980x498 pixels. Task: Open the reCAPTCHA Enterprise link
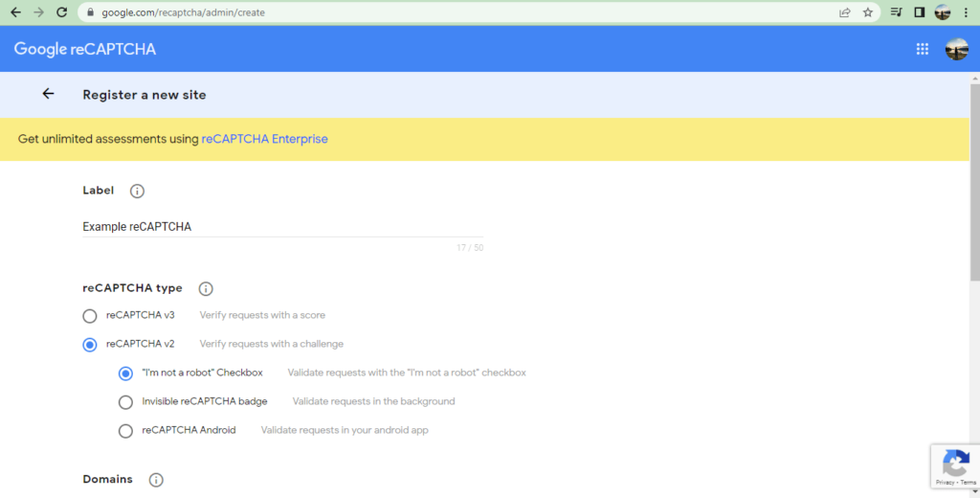(x=264, y=139)
